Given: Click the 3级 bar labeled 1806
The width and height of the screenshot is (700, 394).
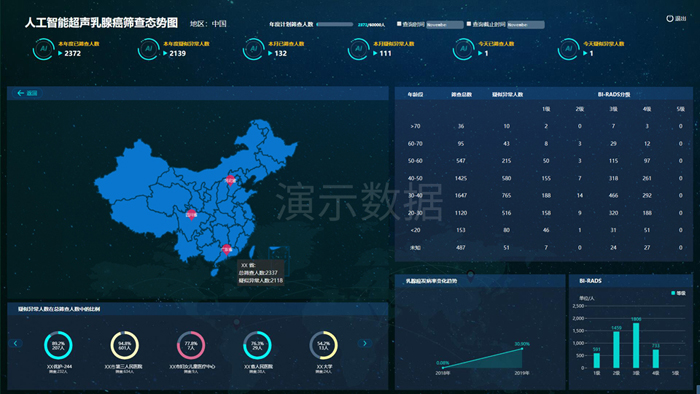Looking at the screenshot, I should click(x=636, y=345).
